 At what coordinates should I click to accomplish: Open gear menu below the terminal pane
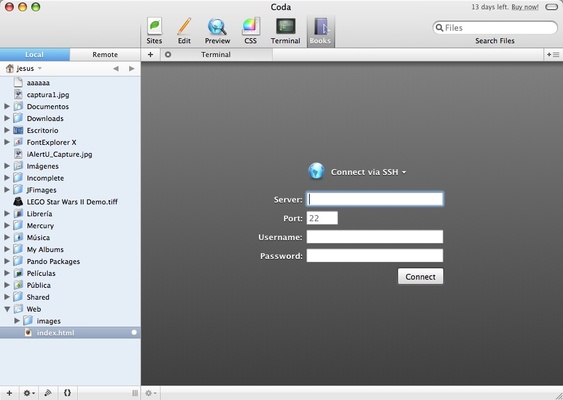tap(151, 393)
